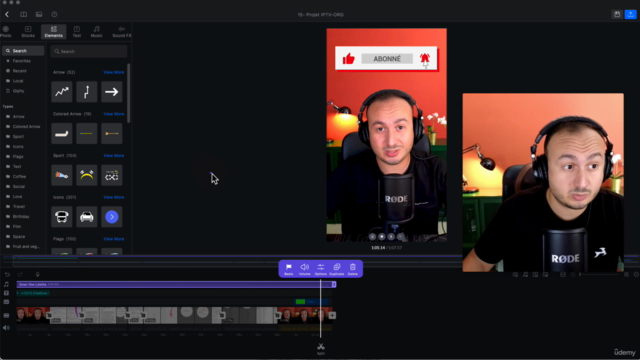The height and width of the screenshot is (360, 640).
Task: Select the right-pointing white arrow element
Action: point(111,92)
